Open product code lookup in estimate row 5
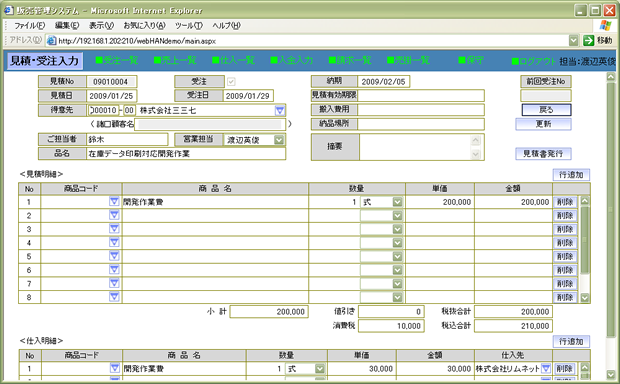The width and height of the screenshot is (620, 384). 114,256
